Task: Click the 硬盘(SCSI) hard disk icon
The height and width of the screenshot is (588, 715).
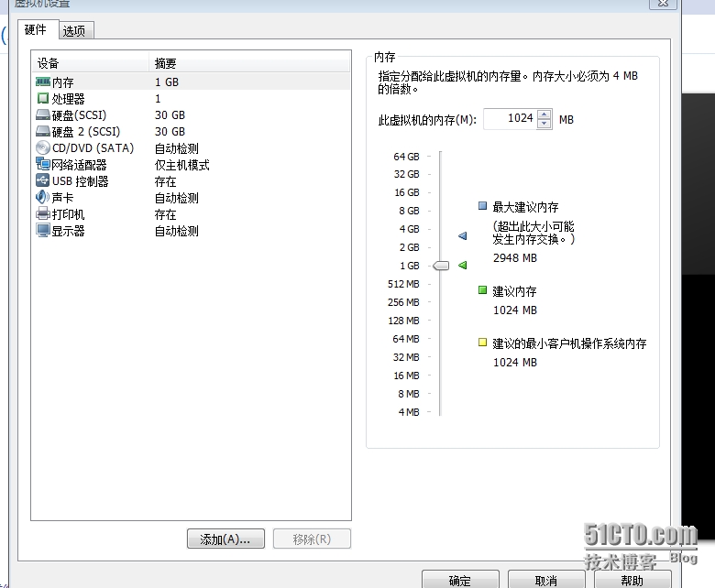Action: (x=43, y=114)
